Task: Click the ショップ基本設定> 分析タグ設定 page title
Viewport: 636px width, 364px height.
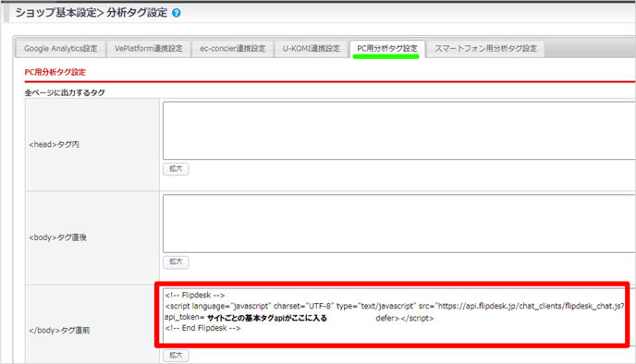Action: 92,13
